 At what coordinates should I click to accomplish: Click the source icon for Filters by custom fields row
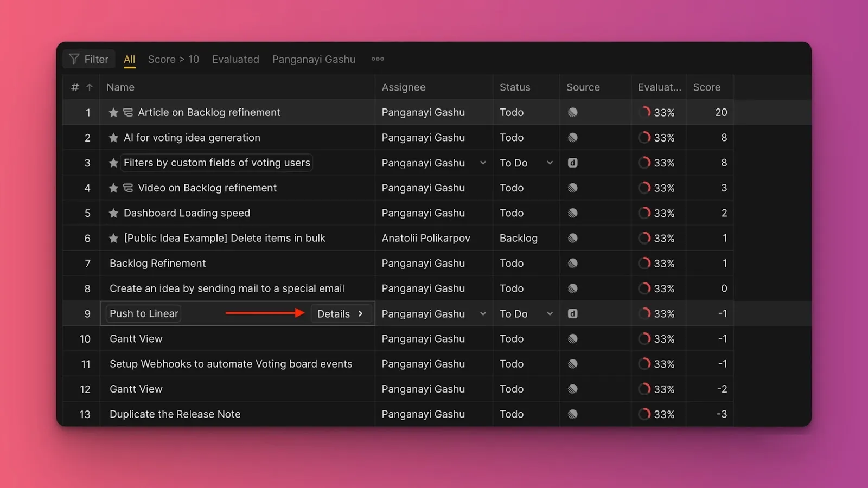572,163
